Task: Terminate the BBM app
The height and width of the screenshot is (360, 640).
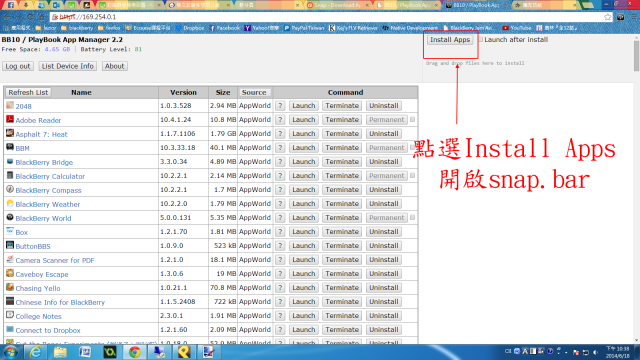Action: 342,148
